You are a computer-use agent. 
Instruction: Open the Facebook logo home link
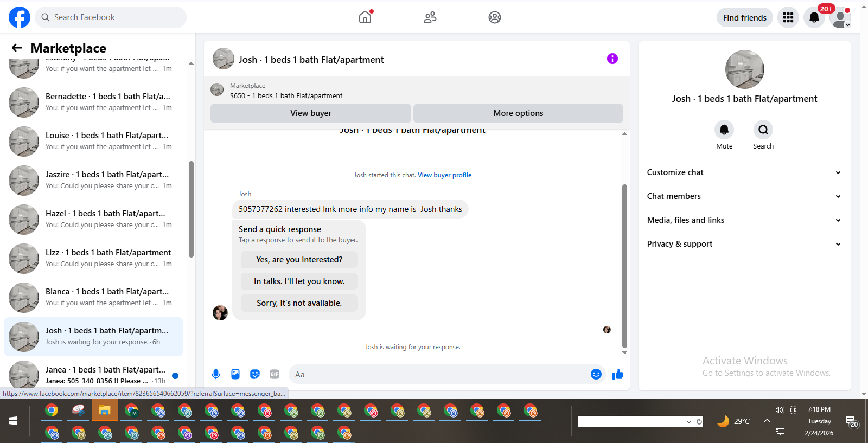pos(20,17)
